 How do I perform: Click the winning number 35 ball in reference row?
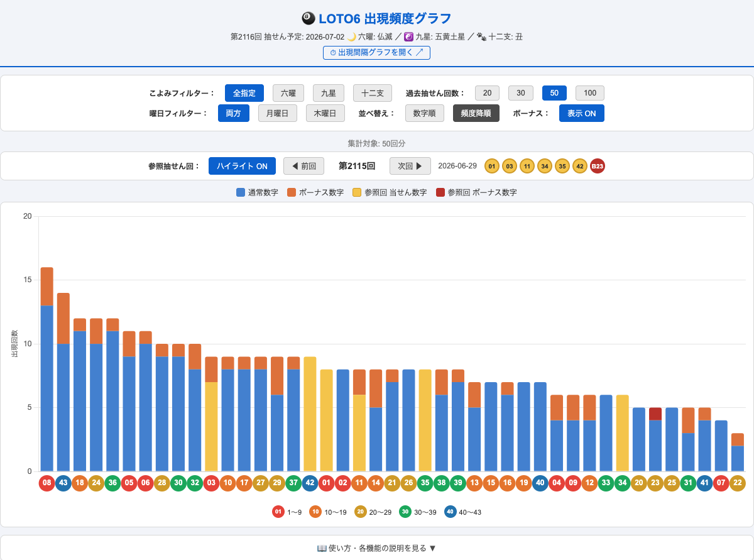(x=562, y=166)
